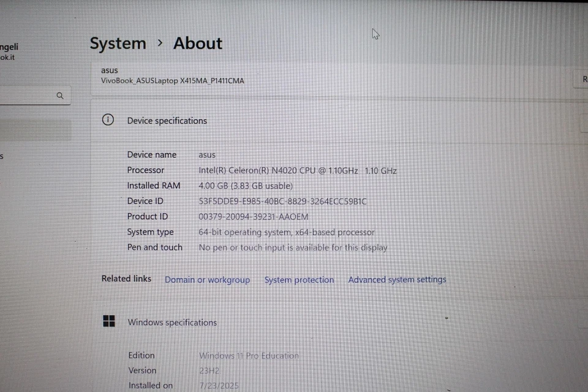Expand the Device specifications section header

tap(339, 121)
